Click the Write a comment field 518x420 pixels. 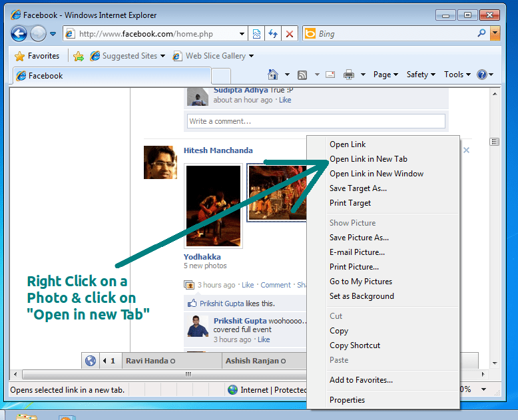tap(316, 121)
